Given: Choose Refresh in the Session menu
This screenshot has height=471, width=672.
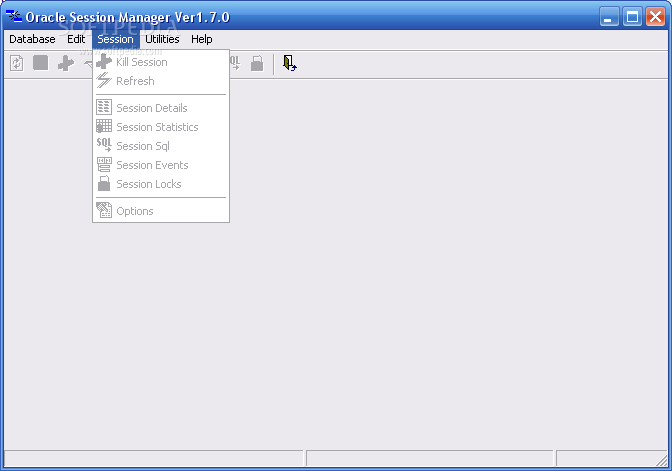Looking at the screenshot, I should [161, 81].
